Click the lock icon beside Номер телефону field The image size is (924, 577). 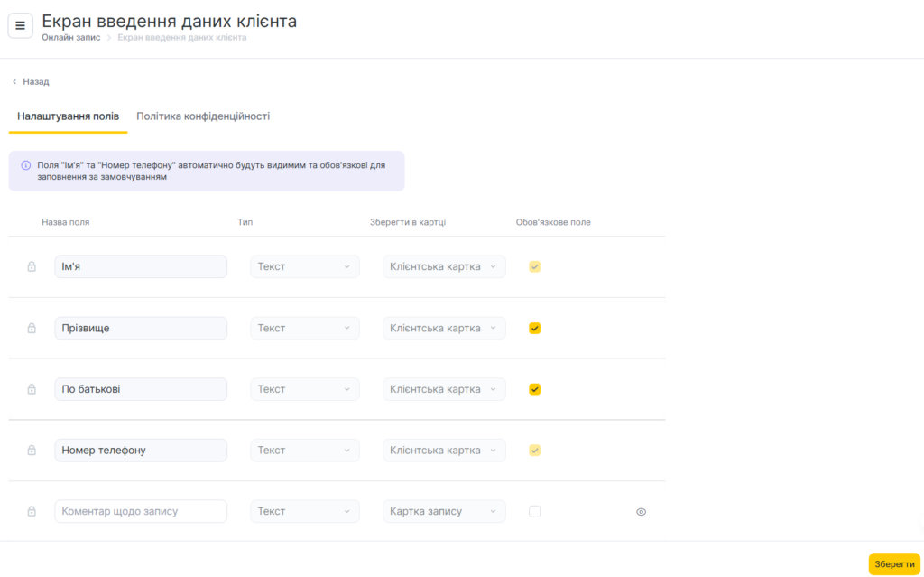click(x=32, y=450)
